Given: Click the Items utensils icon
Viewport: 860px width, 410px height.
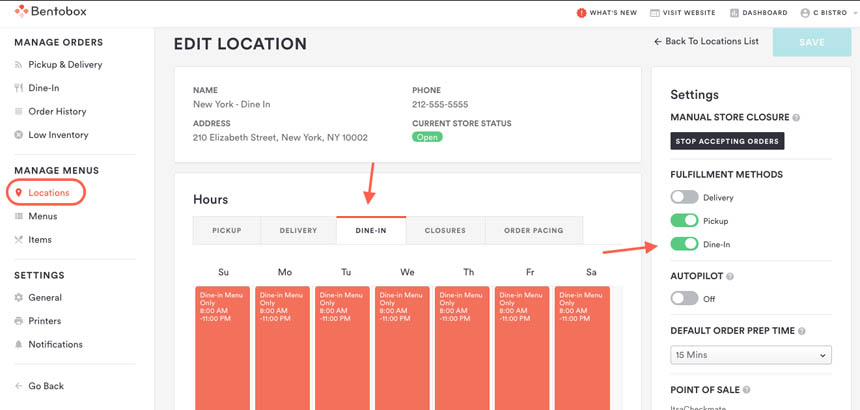Looking at the screenshot, I should tap(19, 240).
